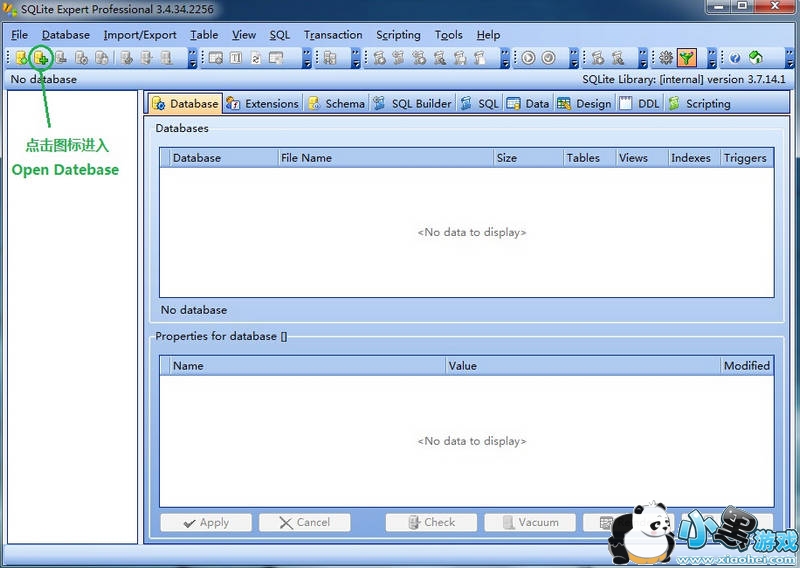Screen dimensions: 800x568
Task: Expand overflow arrow of first toolbar group
Action: (193, 59)
